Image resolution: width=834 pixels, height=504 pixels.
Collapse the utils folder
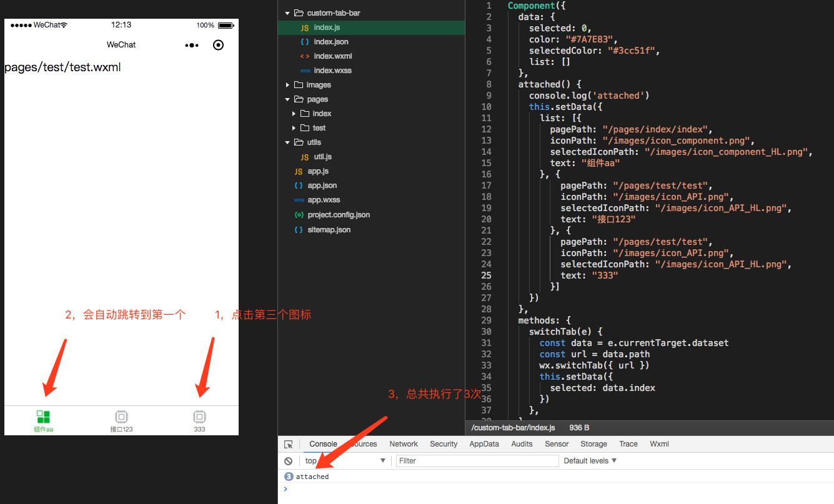point(287,142)
